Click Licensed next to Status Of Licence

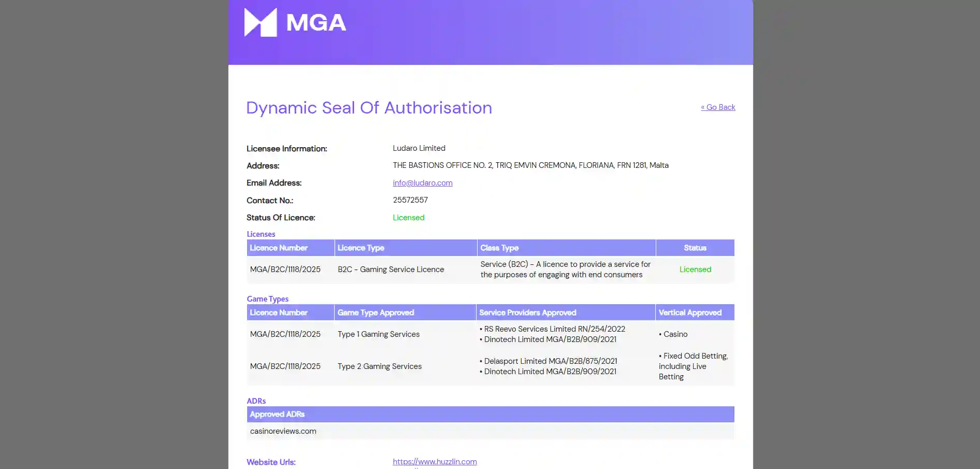tap(409, 218)
